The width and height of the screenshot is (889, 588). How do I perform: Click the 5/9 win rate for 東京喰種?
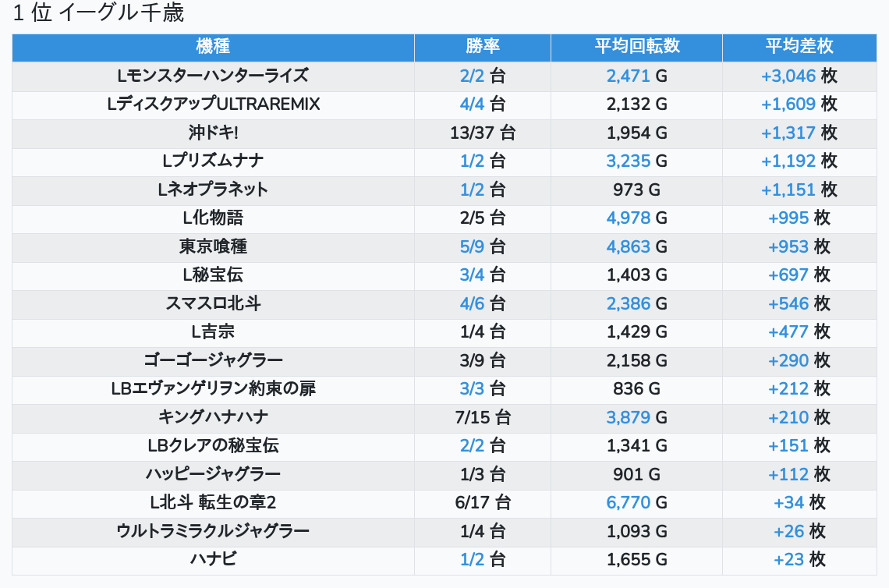pos(473,247)
